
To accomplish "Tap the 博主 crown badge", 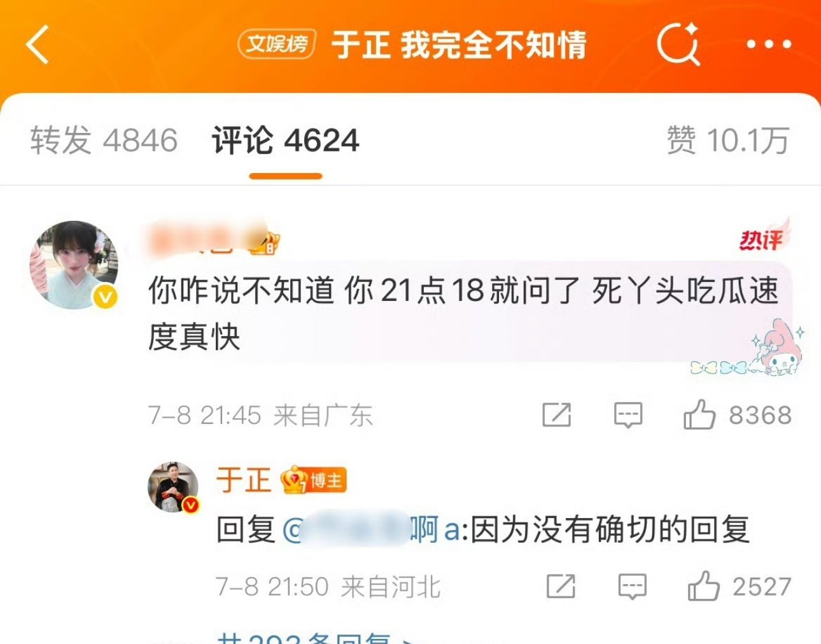I will coord(314,480).
